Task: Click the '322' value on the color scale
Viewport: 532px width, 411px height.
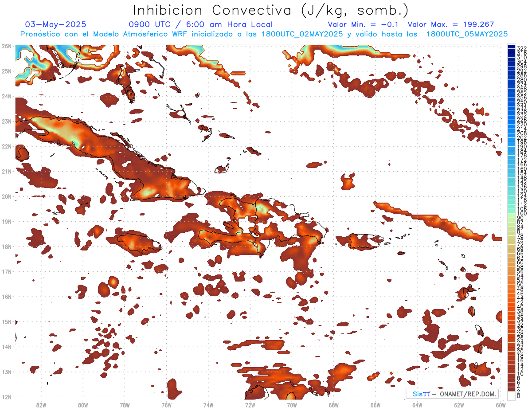Action: point(522,48)
